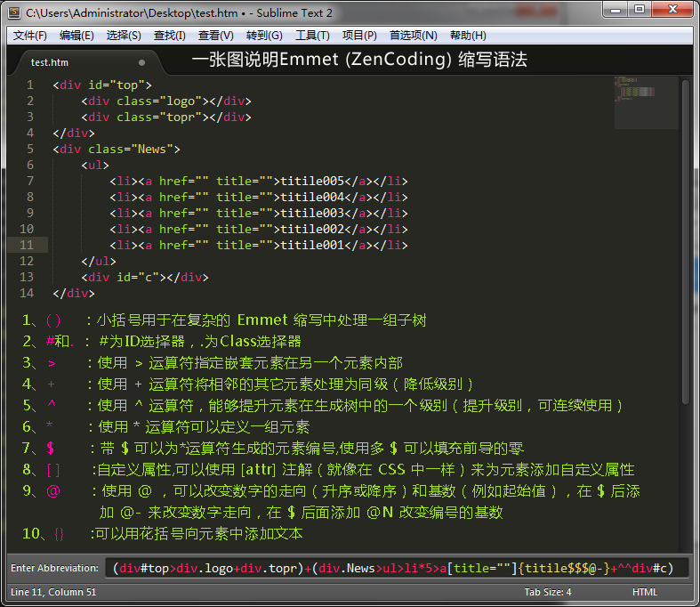Image resolution: width=700 pixels, height=607 pixels.
Task: Open the 编辑(E) menu
Action: pyautogui.click(x=76, y=36)
